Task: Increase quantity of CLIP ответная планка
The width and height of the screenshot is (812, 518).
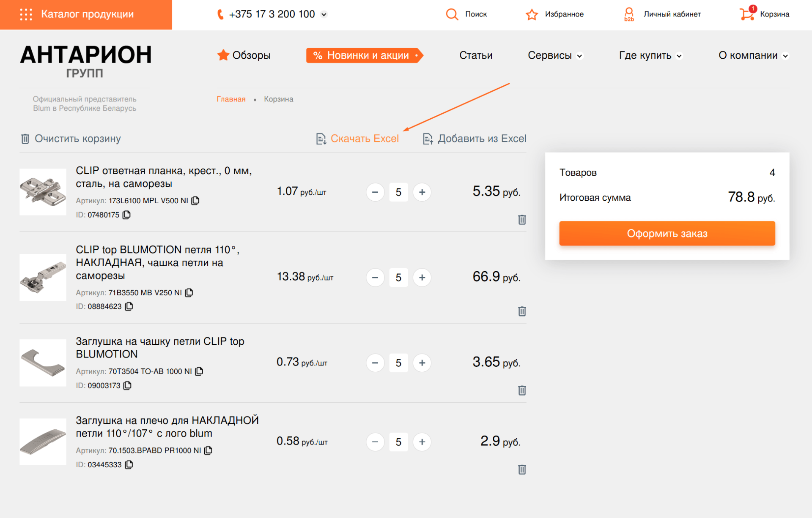Action: pos(422,192)
